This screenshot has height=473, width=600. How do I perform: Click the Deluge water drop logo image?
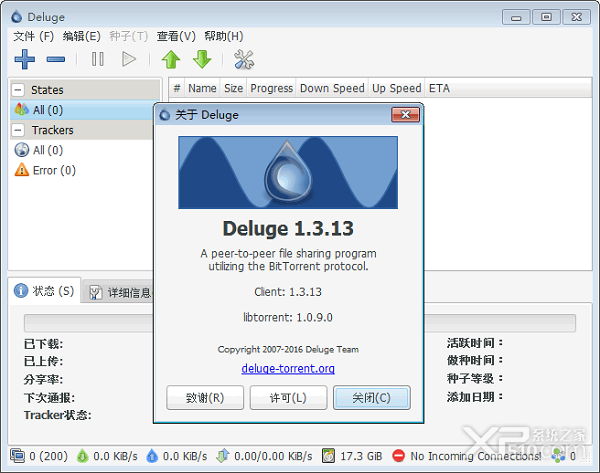[288, 172]
